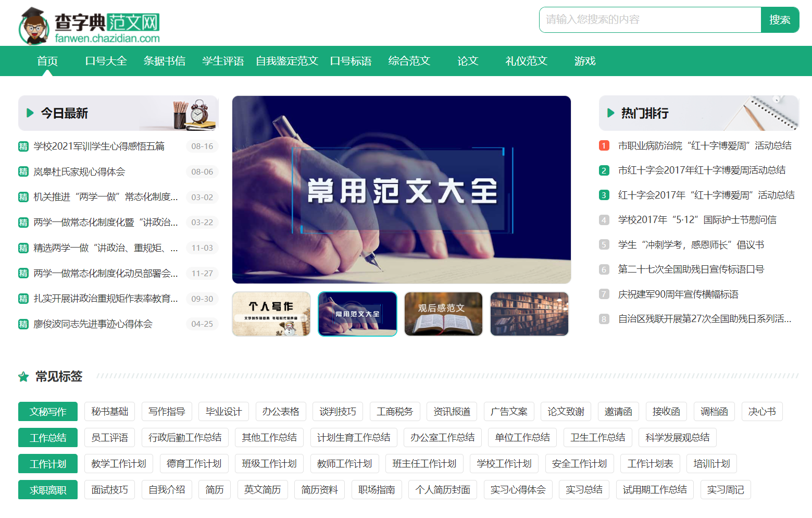The height and width of the screenshot is (518, 812).
Task: Select the 个人写作 carousel thumbnail
Action: coord(271,314)
